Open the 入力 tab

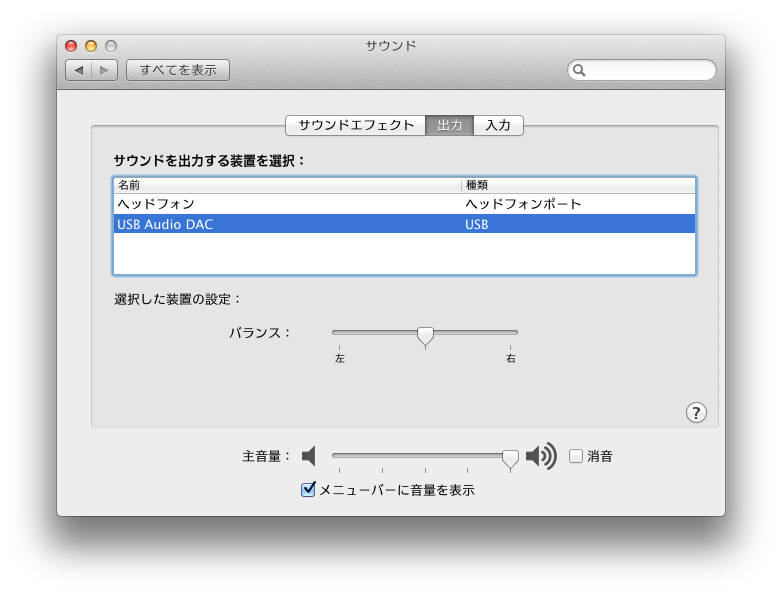click(498, 125)
